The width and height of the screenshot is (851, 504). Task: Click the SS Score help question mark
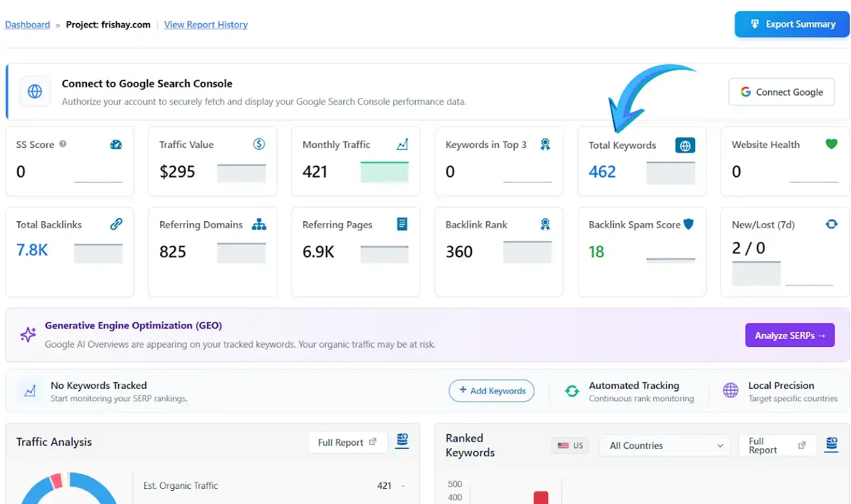(63, 144)
